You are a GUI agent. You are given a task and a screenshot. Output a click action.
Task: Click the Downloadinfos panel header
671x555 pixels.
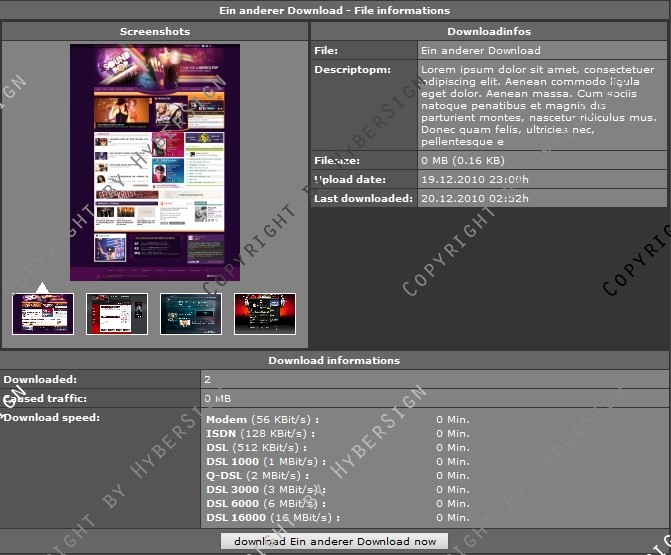489,32
